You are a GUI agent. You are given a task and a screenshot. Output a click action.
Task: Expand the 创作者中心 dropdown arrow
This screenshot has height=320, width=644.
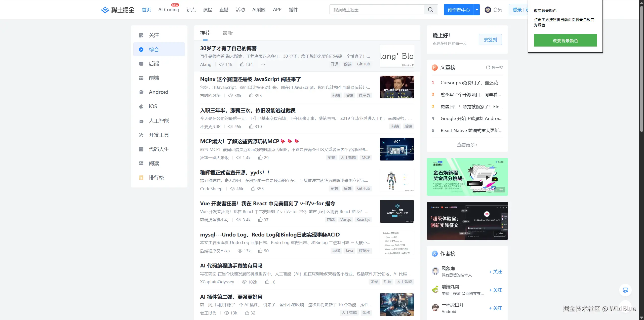coord(477,10)
